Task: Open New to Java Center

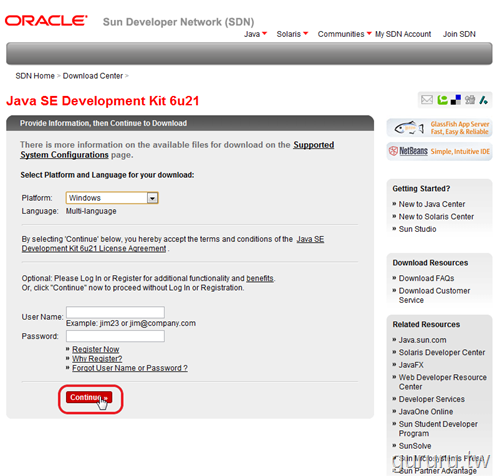Action: (x=432, y=204)
